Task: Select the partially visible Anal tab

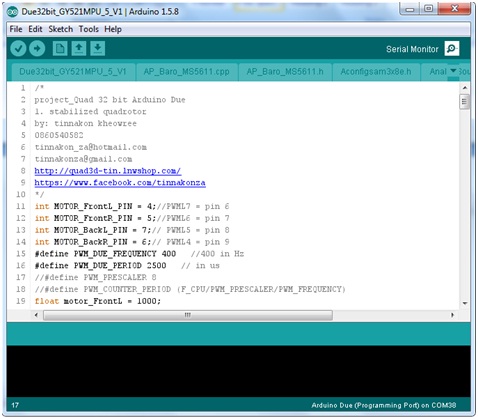Action: 437,72
